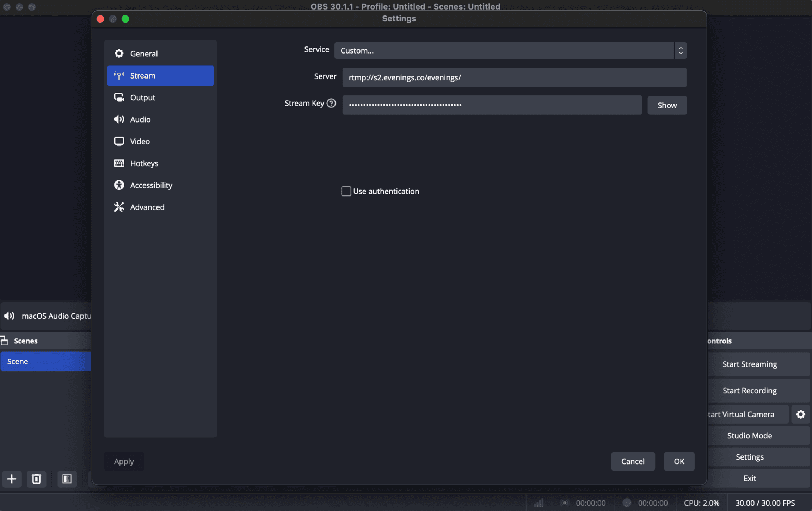The height and width of the screenshot is (511, 812).
Task: Click recording status dot in status bar
Action: (x=627, y=503)
